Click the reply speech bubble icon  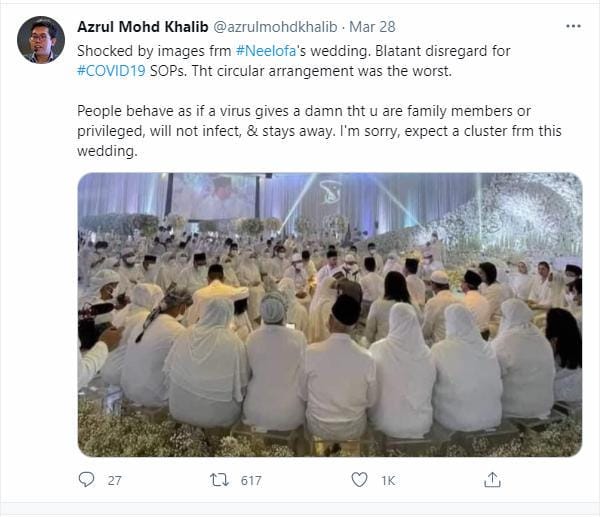point(87,480)
